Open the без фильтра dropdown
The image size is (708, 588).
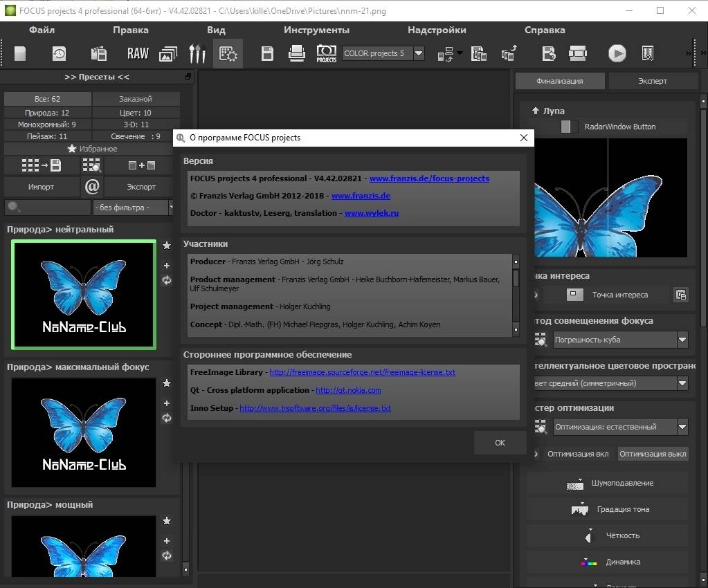(x=133, y=207)
